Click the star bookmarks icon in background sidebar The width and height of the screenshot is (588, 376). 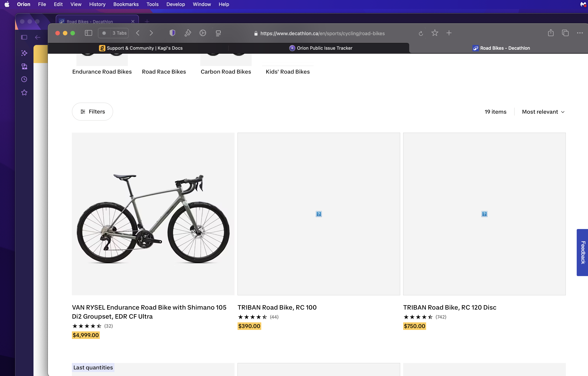point(24,93)
